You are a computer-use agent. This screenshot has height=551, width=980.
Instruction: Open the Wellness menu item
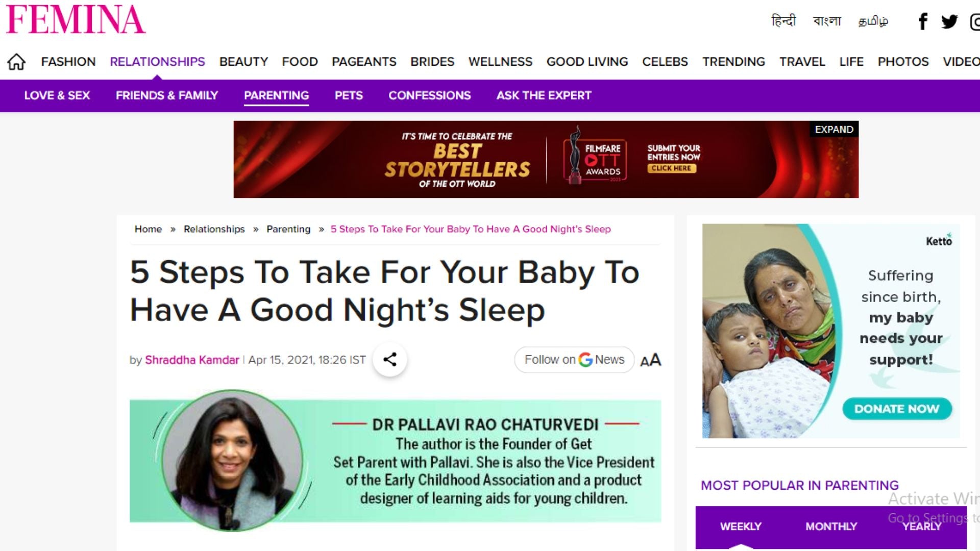click(500, 62)
